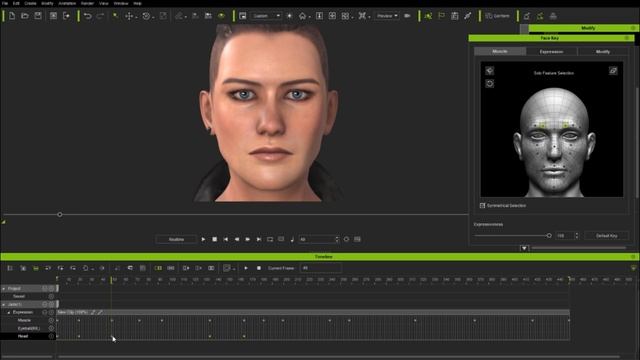Click the Current Frame input field
Screen dimensions: 640x360
pyautogui.click(x=321, y=268)
